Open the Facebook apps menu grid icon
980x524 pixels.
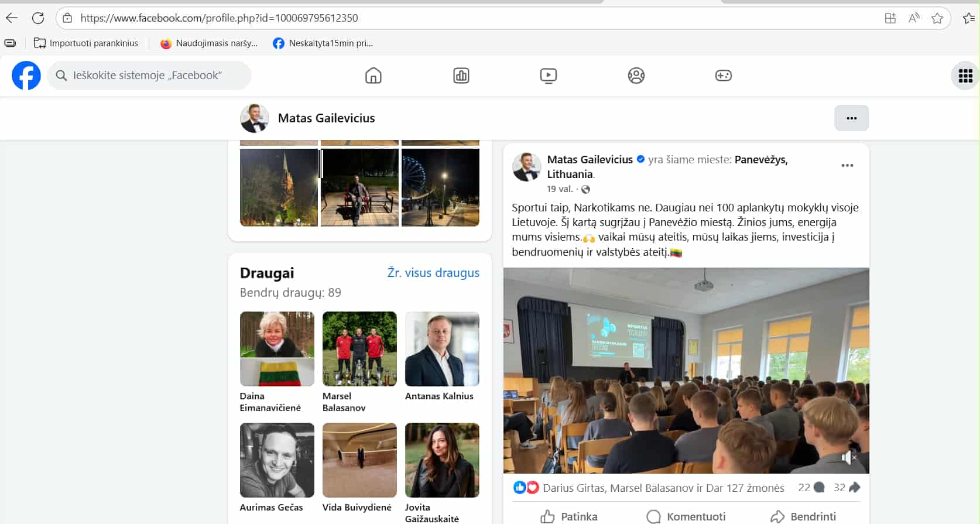coord(965,76)
